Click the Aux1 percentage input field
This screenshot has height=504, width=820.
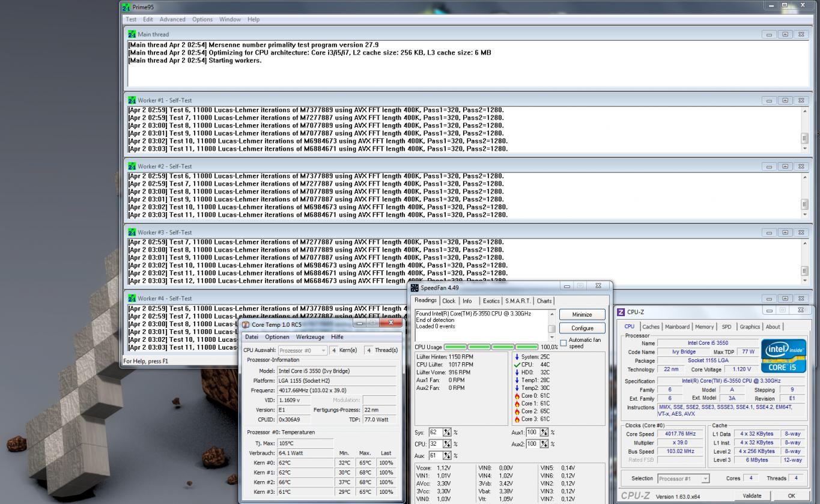coord(533,433)
